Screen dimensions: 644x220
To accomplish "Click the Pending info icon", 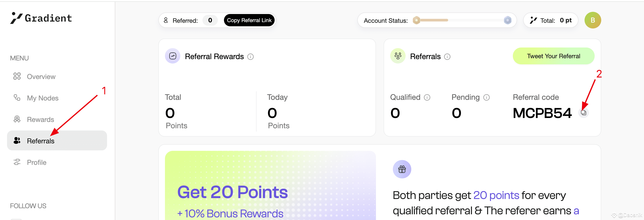I will [x=486, y=98].
